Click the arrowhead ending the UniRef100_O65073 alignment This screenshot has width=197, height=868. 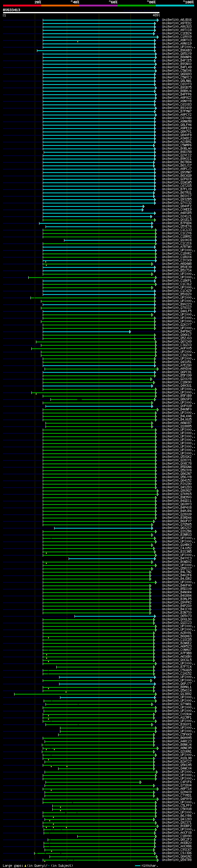pyautogui.click(x=155, y=616)
